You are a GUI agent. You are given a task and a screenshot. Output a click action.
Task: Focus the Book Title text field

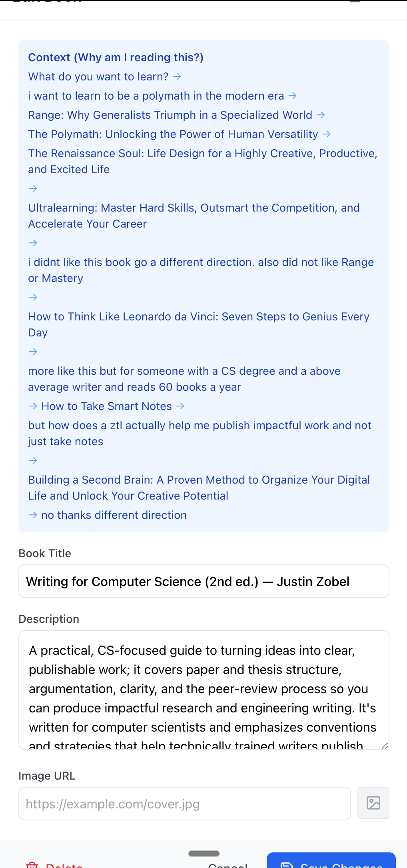click(x=203, y=581)
